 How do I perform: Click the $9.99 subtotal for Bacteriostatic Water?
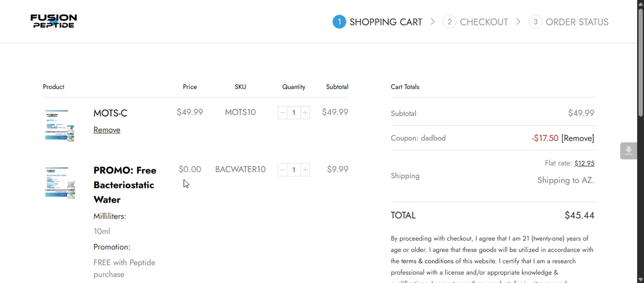(x=337, y=169)
